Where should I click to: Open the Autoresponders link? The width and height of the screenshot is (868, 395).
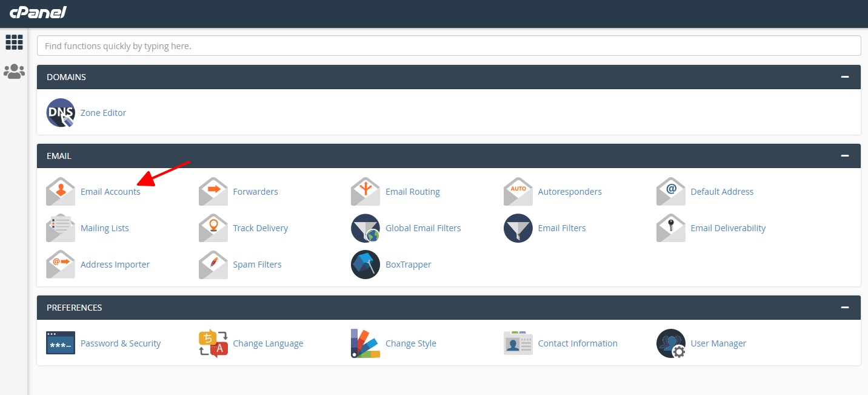coord(570,192)
